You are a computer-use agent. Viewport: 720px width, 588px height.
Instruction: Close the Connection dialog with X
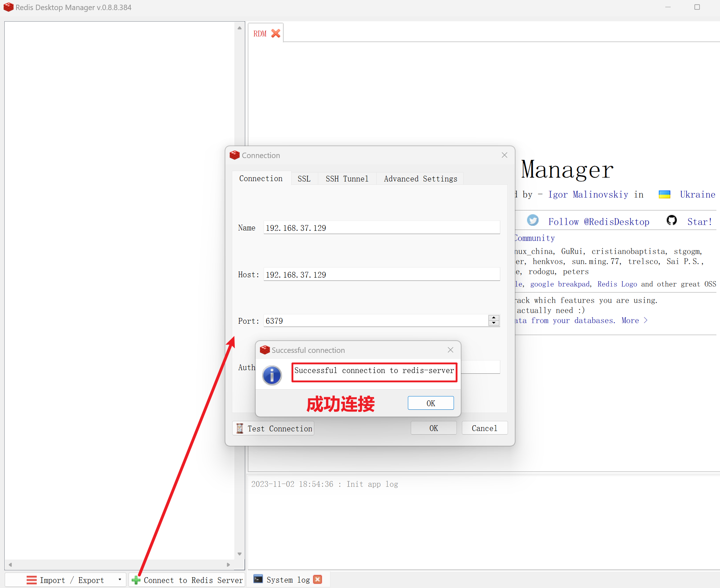coord(504,155)
